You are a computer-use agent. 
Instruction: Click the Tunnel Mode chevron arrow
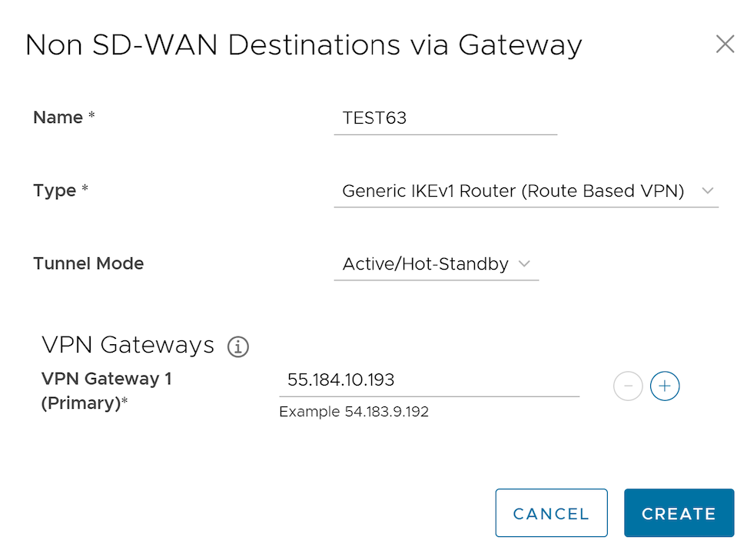point(524,264)
